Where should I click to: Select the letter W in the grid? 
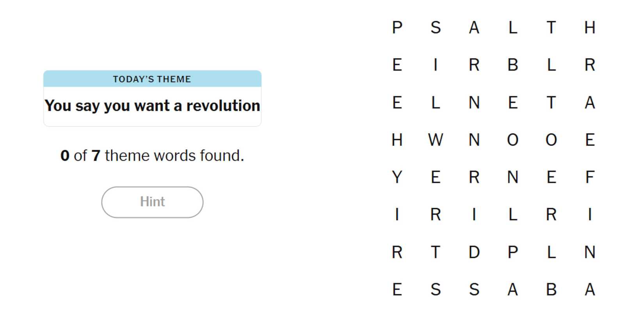[436, 140]
